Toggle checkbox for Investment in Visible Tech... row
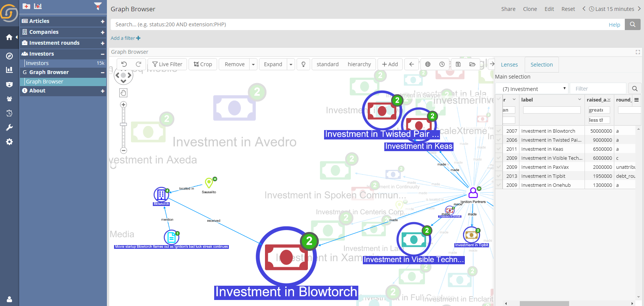The width and height of the screenshot is (644, 306). (499, 158)
